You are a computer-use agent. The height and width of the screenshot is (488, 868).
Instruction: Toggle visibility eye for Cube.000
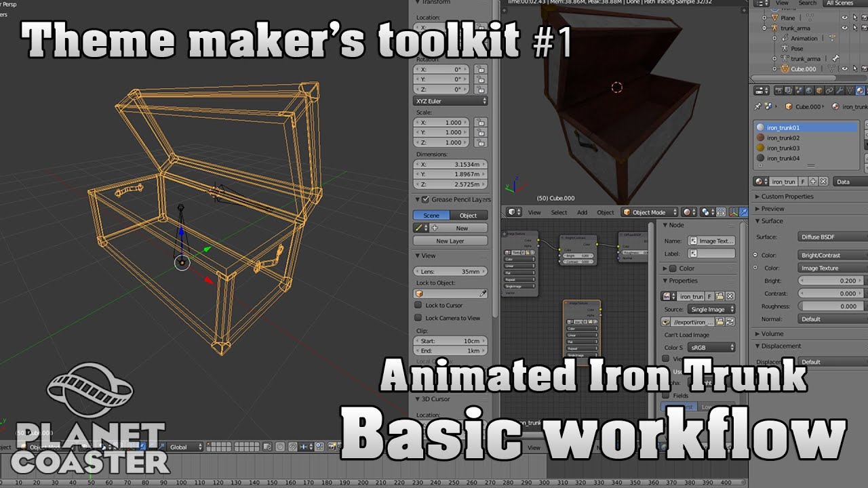(845, 68)
